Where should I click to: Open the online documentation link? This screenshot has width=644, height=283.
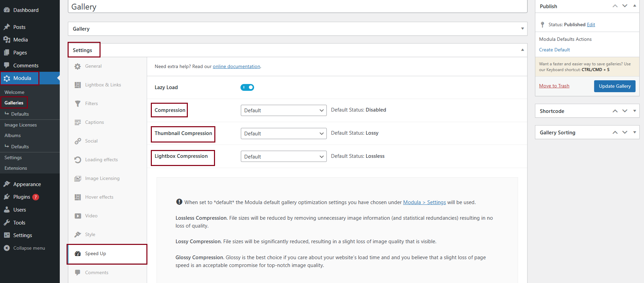[x=236, y=67]
